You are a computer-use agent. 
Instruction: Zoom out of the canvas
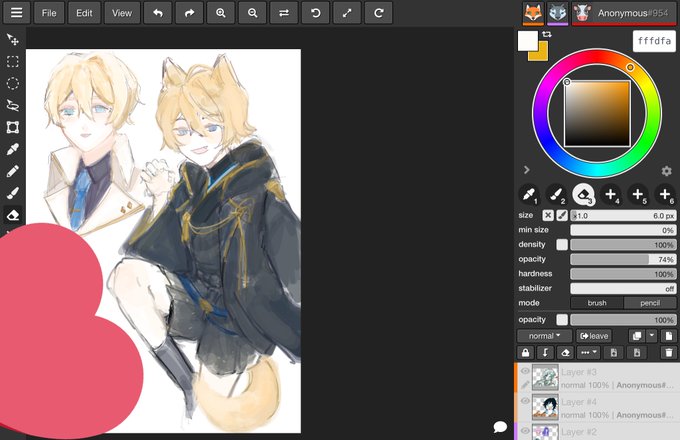[252, 13]
